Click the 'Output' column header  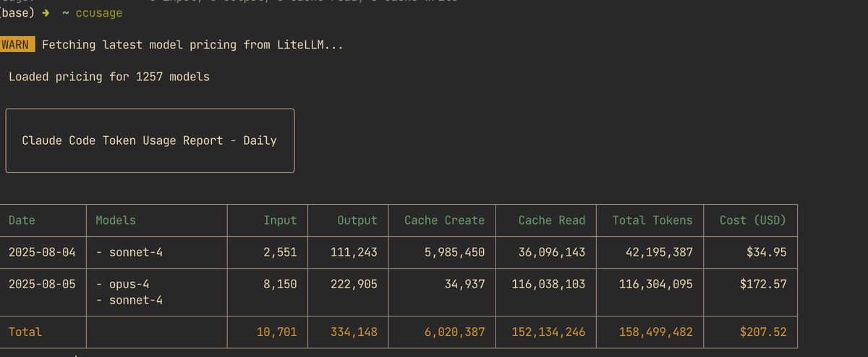click(x=357, y=220)
